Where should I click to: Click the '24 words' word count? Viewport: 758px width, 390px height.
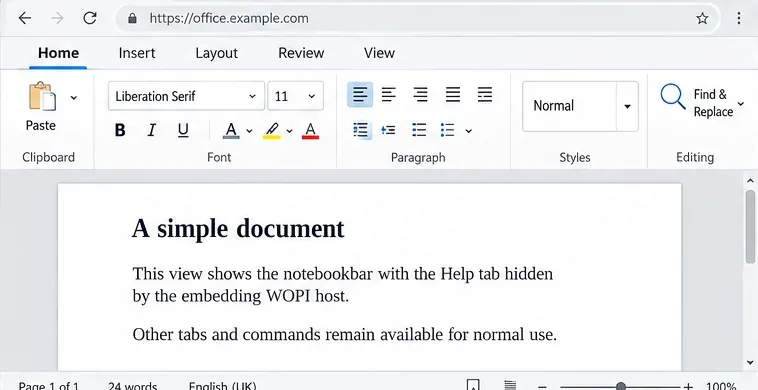click(x=132, y=386)
